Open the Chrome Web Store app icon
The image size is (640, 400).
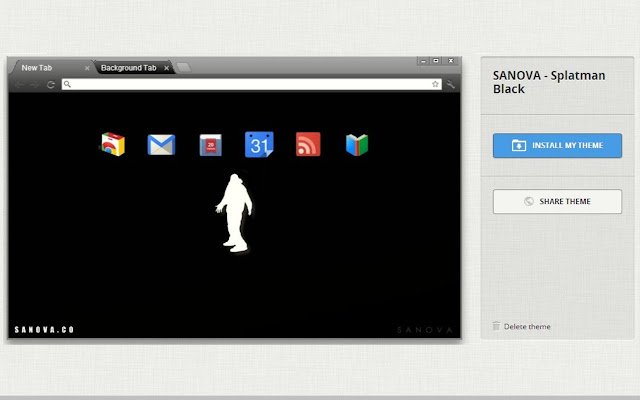click(x=113, y=144)
